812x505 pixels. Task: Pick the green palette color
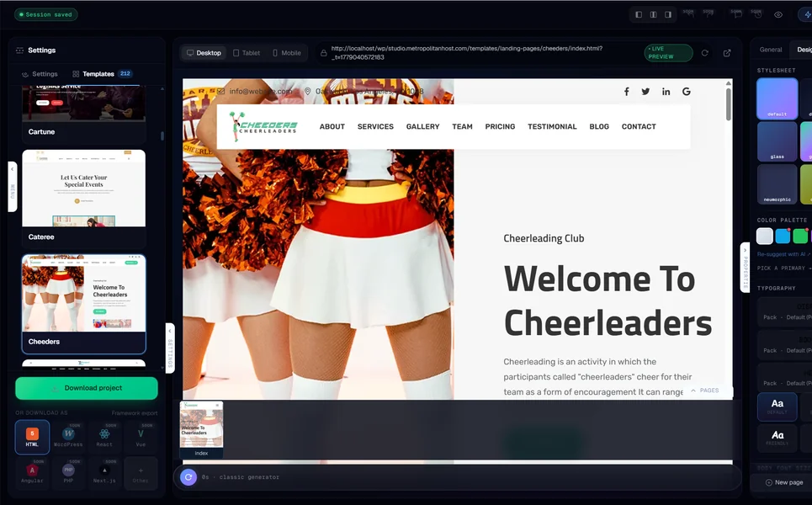pyautogui.click(x=800, y=237)
